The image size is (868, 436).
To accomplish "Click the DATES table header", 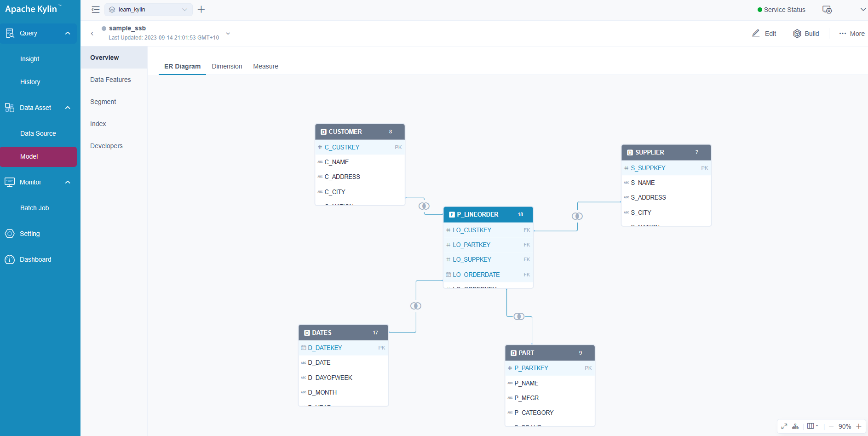I will 343,333.
